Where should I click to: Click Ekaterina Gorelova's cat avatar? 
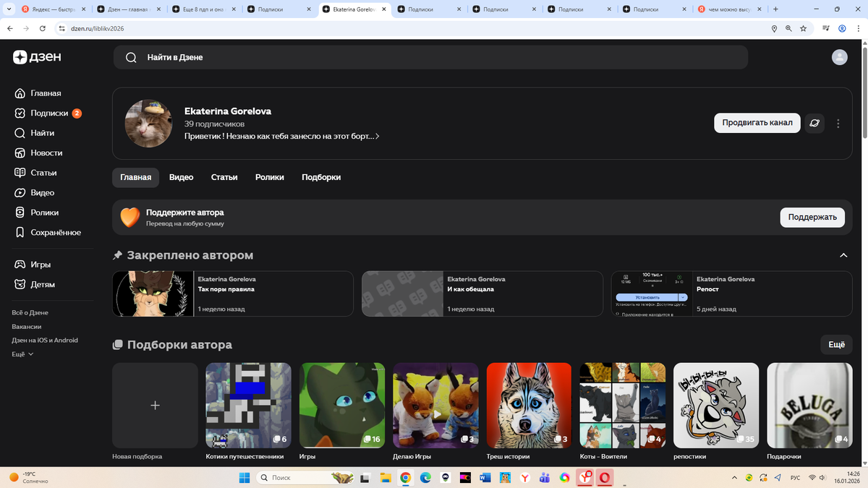(148, 124)
